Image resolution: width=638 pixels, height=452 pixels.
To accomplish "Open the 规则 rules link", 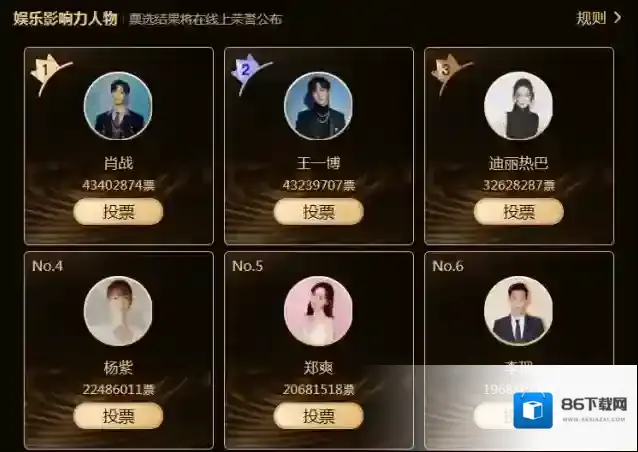I will 591,18.
